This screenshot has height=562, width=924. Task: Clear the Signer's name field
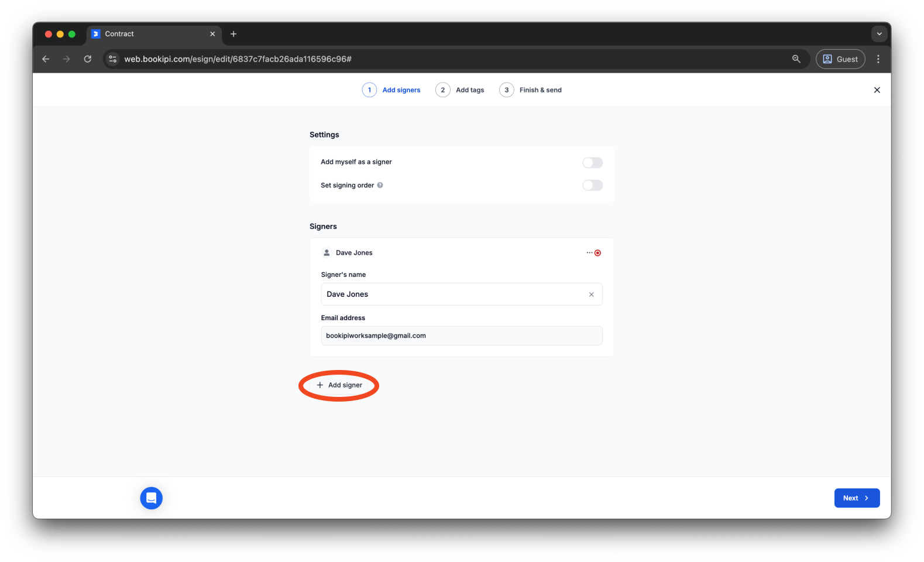tap(592, 294)
